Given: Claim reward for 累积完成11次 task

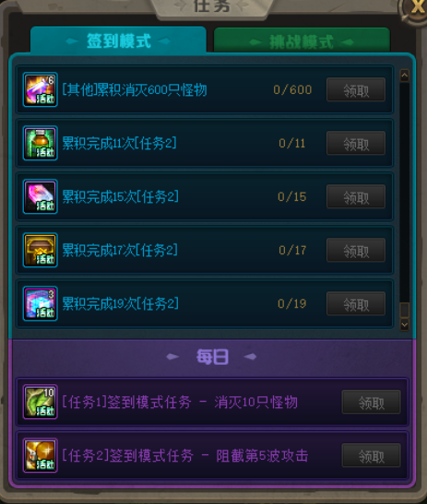Looking at the screenshot, I should point(356,143).
